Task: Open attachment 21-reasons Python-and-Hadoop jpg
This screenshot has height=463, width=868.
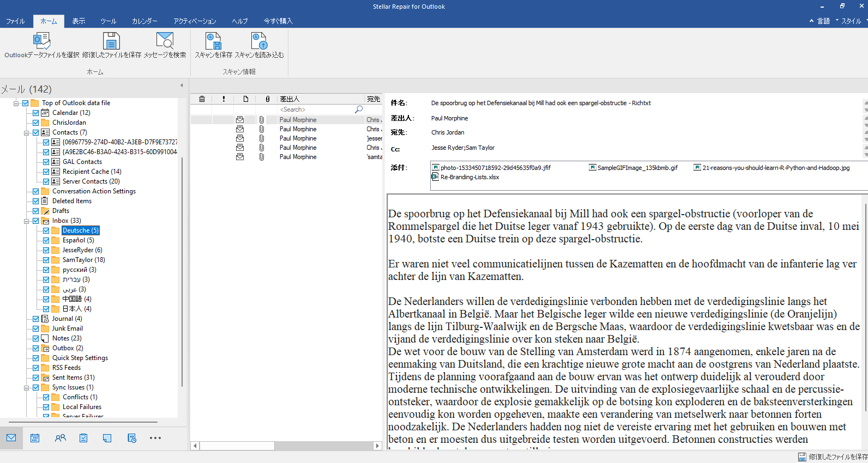Action: click(x=771, y=168)
